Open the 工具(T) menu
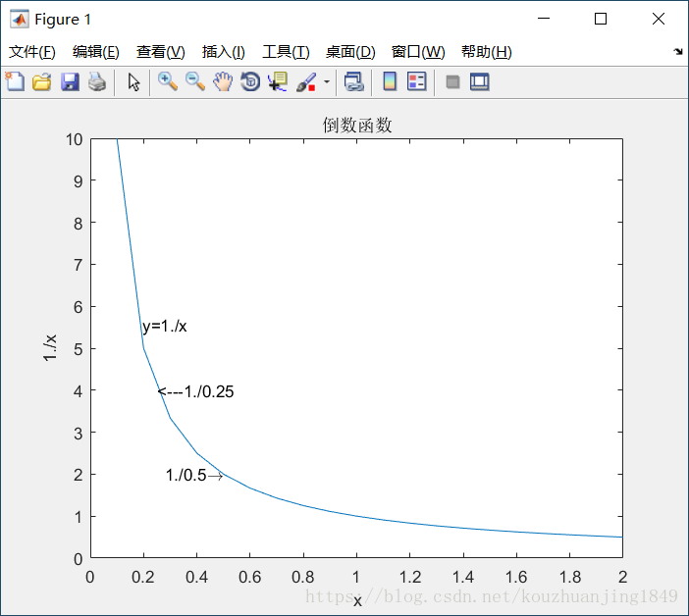Screen dimensions: 689x616 point(286,52)
